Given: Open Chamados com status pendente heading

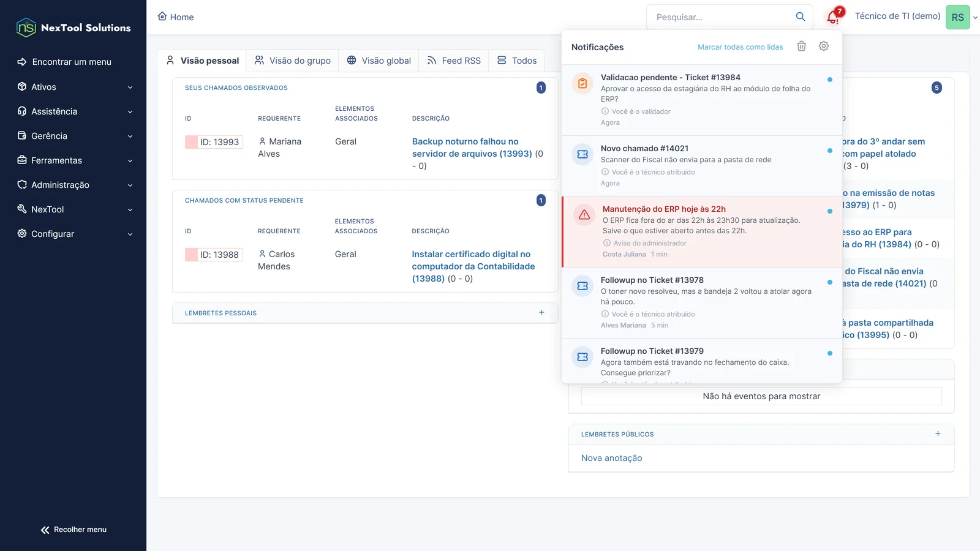Looking at the screenshot, I should click(244, 200).
